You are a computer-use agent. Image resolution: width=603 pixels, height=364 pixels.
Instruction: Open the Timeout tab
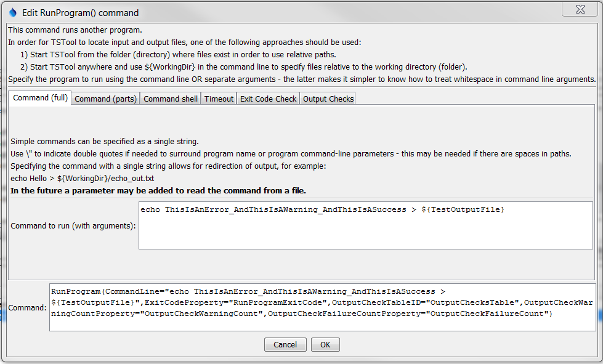pyautogui.click(x=218, y=97)
